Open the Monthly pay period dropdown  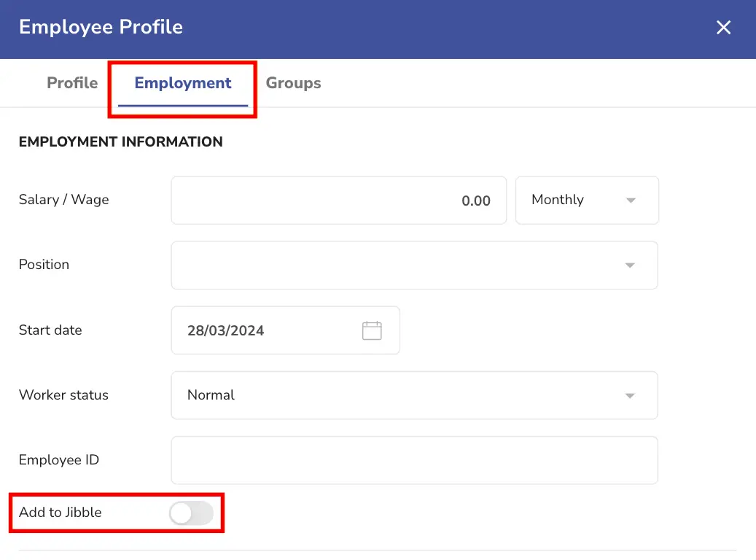[x=587, y=201]
